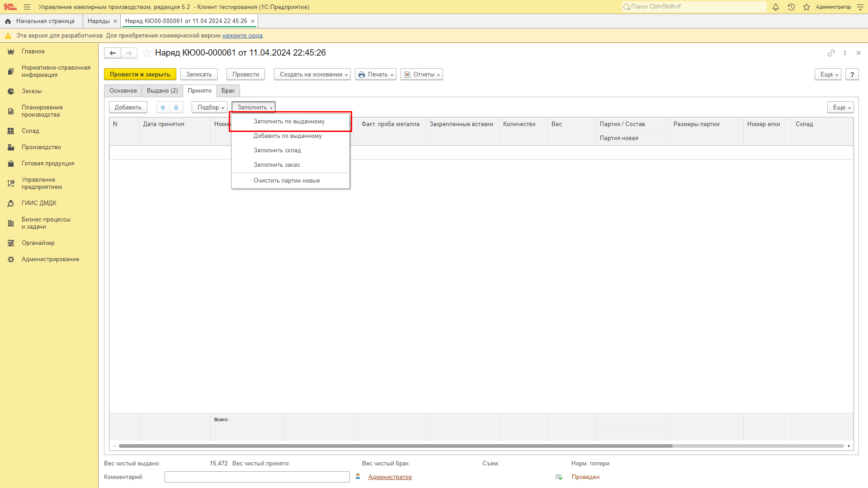Open ГИИС ДМДК section
Screen dimensions: 868x488
pyautogui.click(x=39, y=203)
